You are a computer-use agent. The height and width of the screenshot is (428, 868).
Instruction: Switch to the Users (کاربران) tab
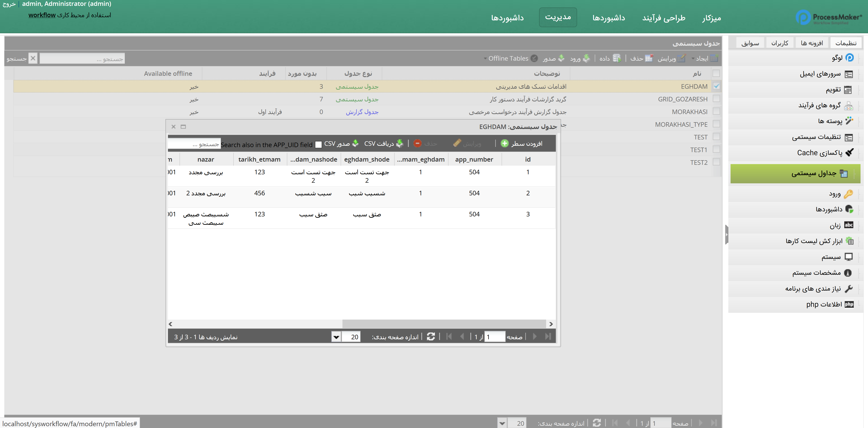click(779, 43)
